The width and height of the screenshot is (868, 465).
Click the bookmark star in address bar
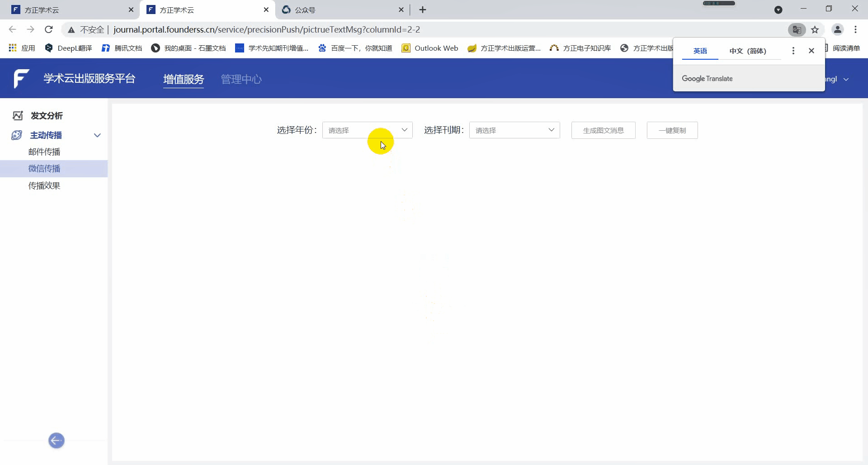pyautogui.click(x=815, y=29)
